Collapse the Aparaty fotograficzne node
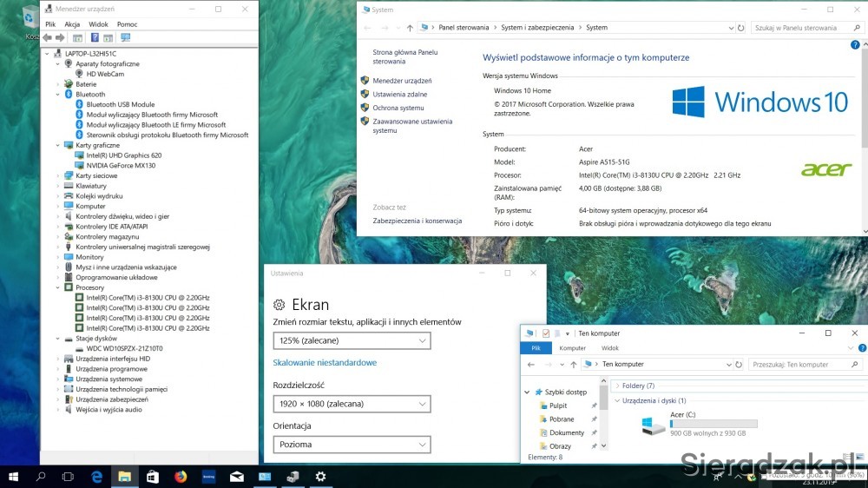The image size is (868, 488). tap(58, 63)
